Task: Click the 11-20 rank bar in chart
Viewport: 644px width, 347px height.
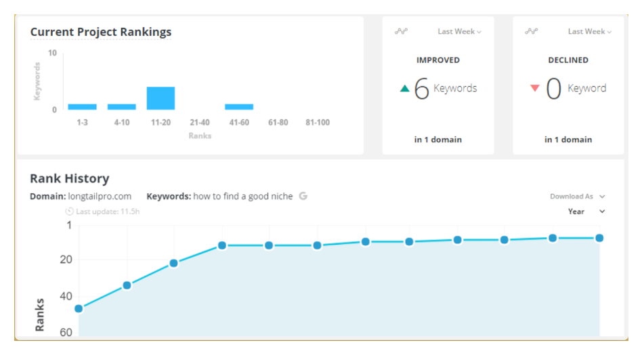Action: click(160, 98)
